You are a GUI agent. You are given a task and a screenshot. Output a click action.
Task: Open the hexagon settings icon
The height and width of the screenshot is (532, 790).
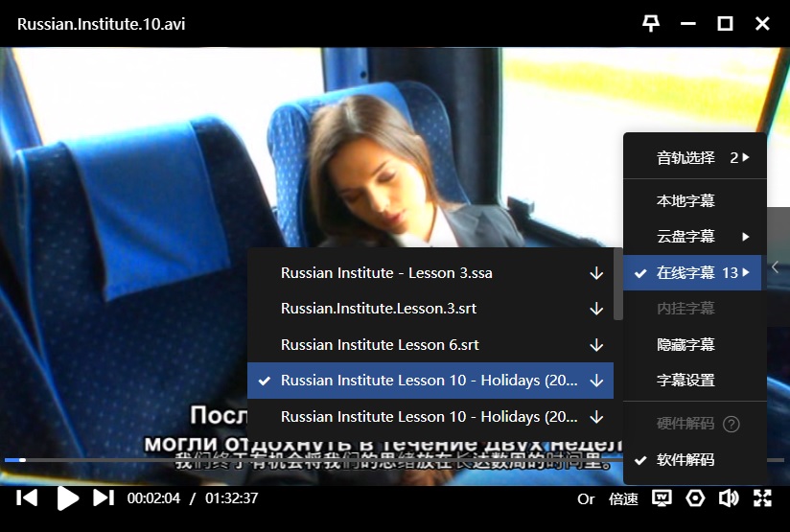(x=695, y=498)
